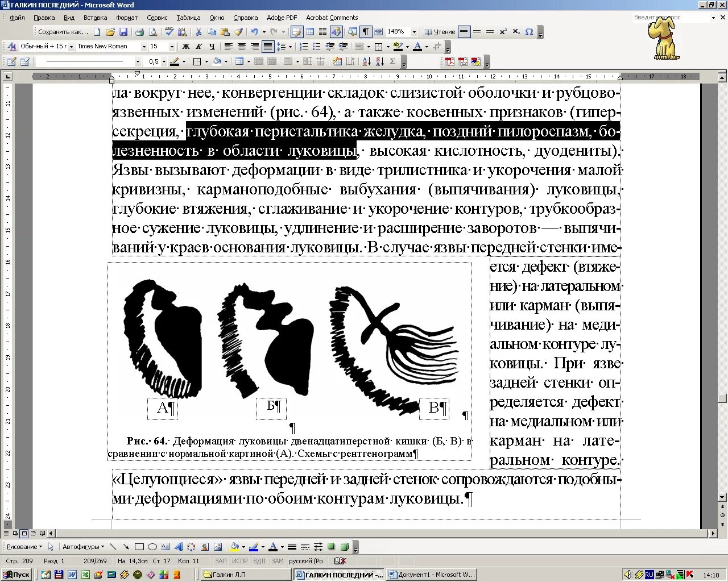This screenshot has height=582, width=728.
Task: Open the zoom percentage dropdown
Action: tap(414, 32)
